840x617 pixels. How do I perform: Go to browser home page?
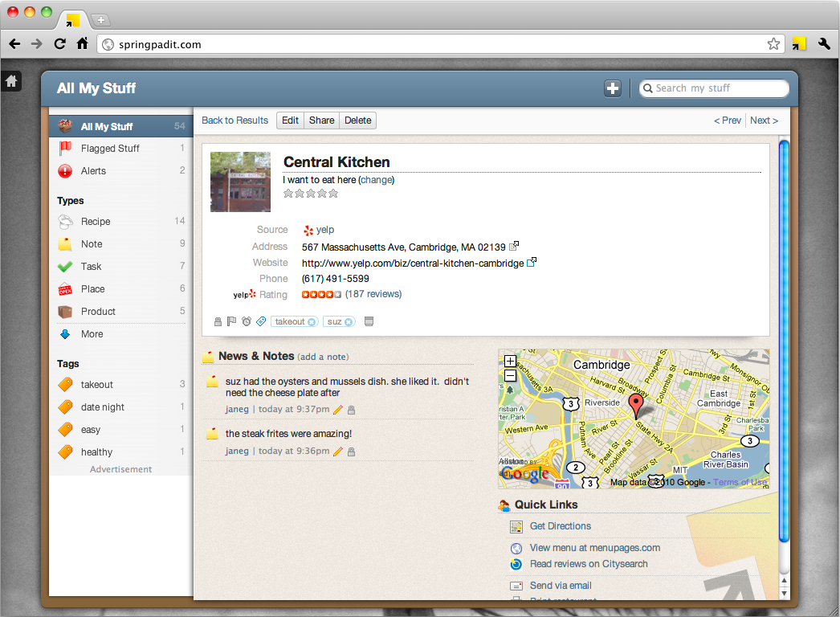(x=82, y=43)
